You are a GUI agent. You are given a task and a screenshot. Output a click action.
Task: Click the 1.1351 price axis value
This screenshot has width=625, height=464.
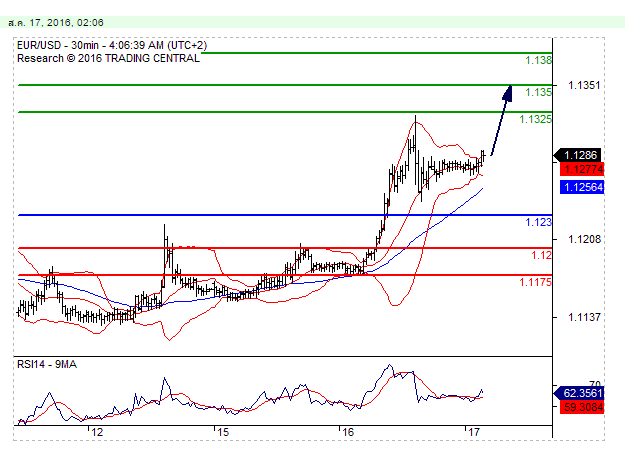pyautogui.click(x=584, y=85)
